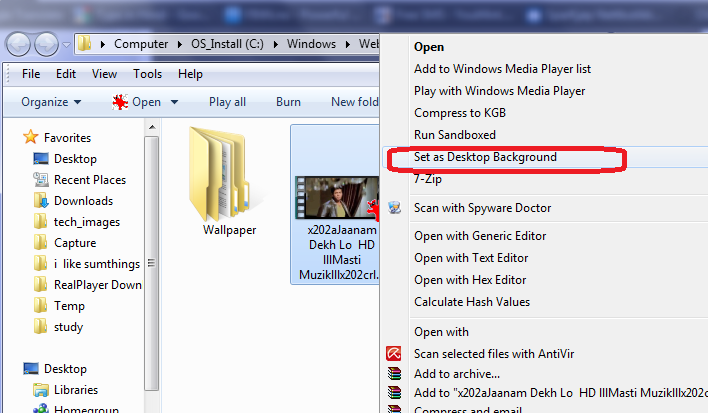The height and width of the screenshot is (413, 708).
Task: Select the Jaanam Dekh Lo video thumbnail
Action: point(333,196)
